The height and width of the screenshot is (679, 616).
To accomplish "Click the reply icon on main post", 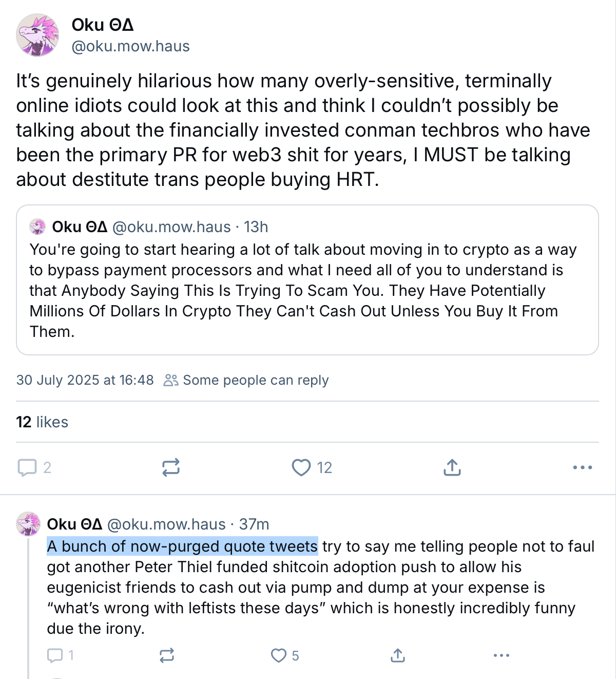I will 27,467.
